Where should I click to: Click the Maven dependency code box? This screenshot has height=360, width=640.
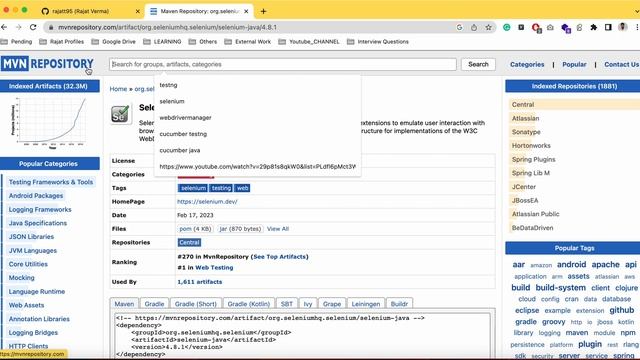click(302, 336)
